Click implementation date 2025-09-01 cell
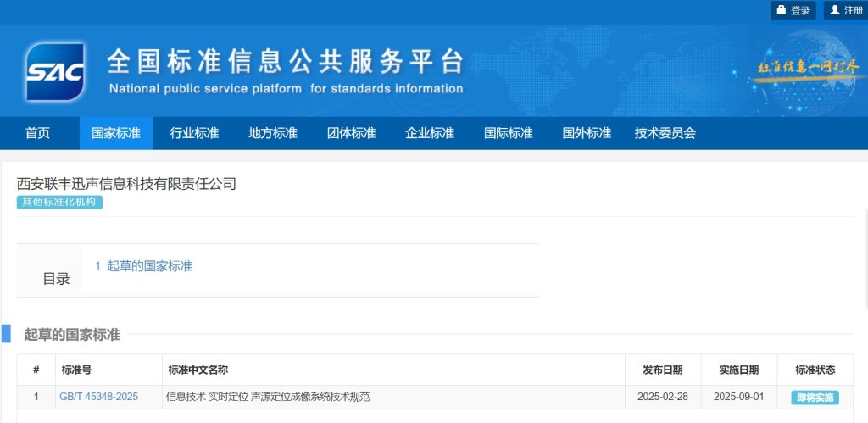The height and width of the screenshot is (423, 868). click(739, 397)
